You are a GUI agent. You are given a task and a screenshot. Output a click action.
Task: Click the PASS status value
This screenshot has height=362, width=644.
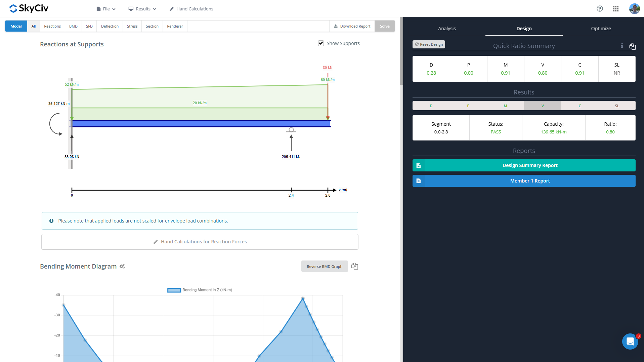point(496,132)
